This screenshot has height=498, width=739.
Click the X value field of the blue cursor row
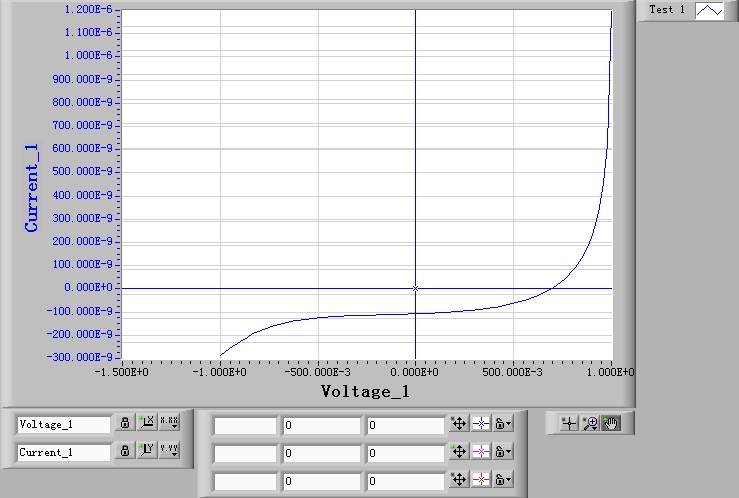322,425
